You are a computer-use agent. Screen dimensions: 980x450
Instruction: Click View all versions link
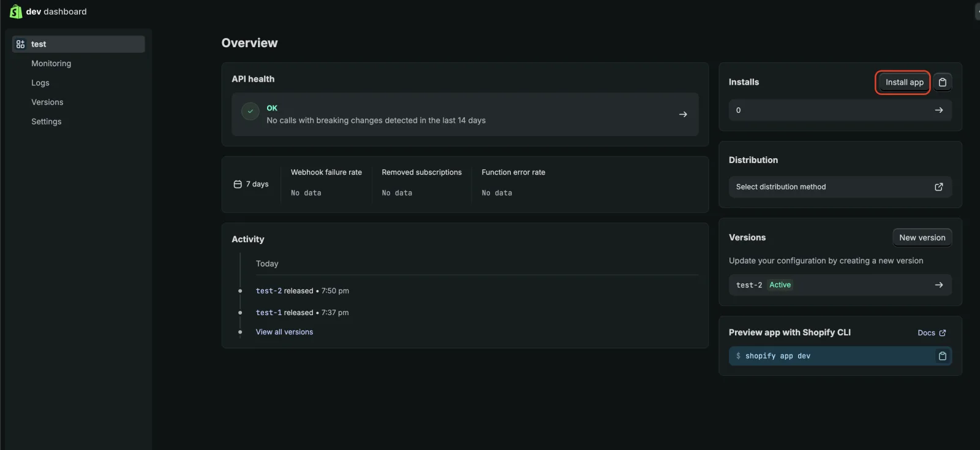click(x=284, y=332)
